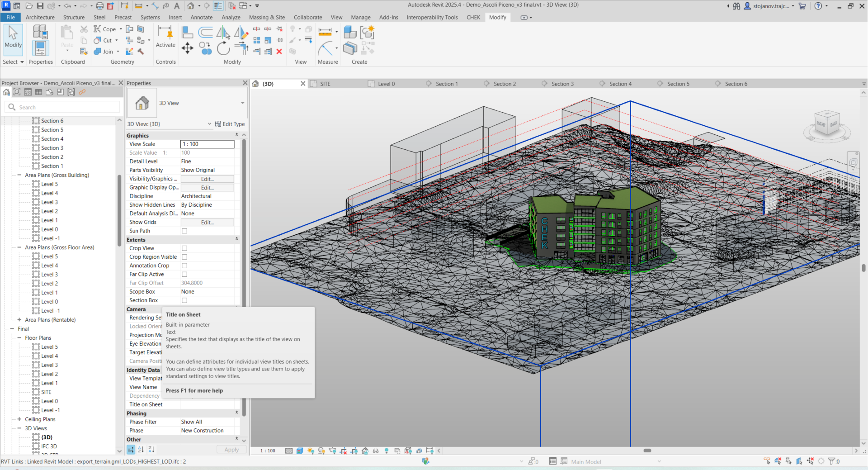Click Edit button for Visibility/Graphics overrides
The height and width of the screenshot is (470, 868).
(x=207, y=179)
